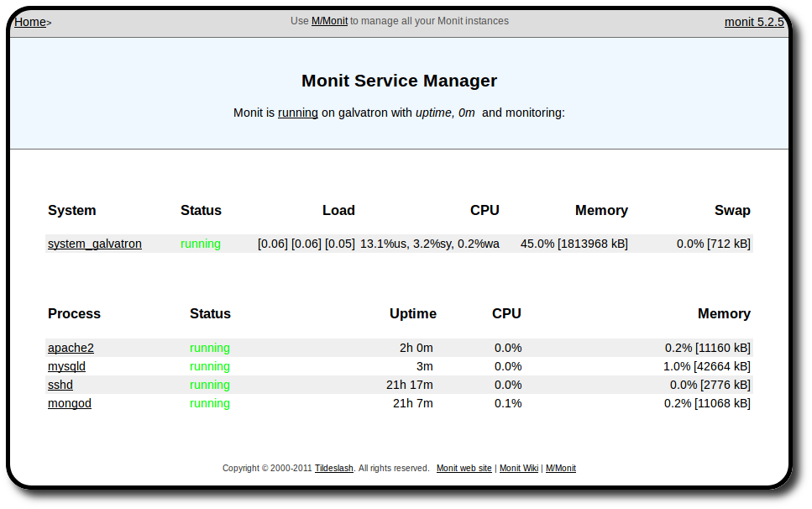
Task: Open the Home breadcrumb link
Action: point(30,23)
